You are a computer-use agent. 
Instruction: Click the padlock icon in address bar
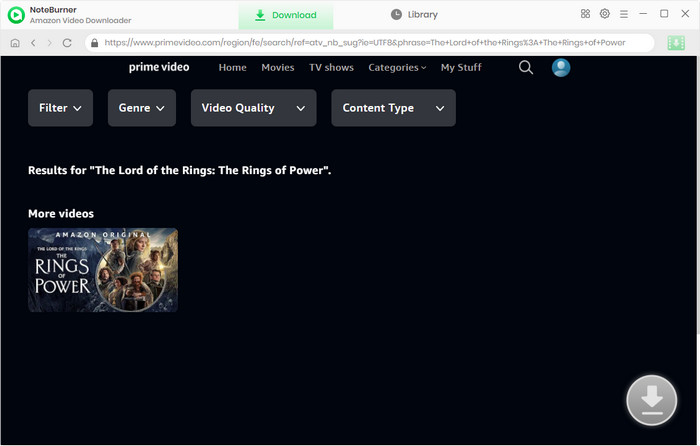point(94,43)
